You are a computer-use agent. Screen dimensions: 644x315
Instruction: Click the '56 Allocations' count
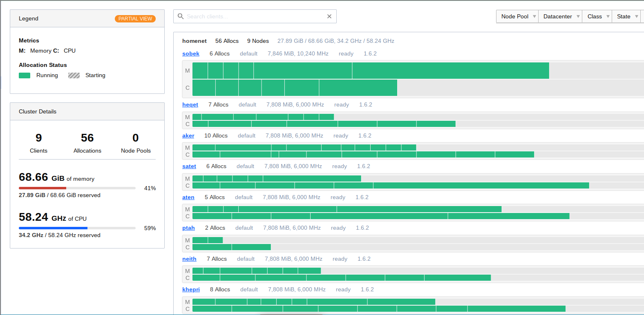87,143
